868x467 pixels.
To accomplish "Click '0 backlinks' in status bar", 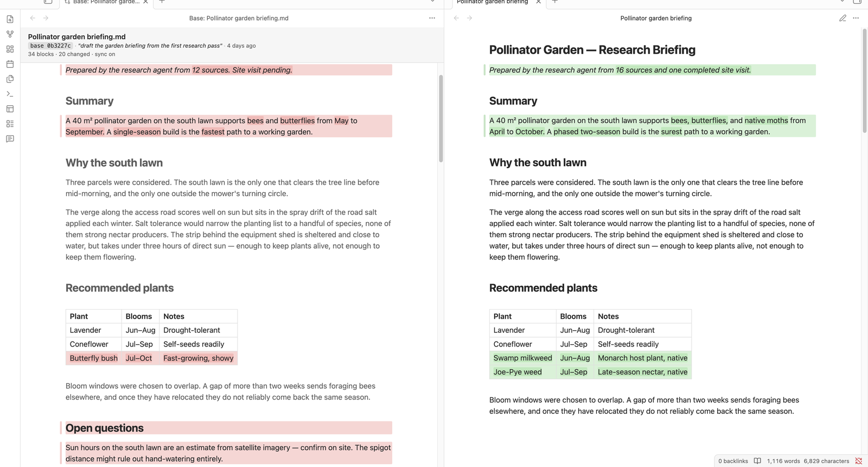I will pyautogui.click(x=733, y=461).
